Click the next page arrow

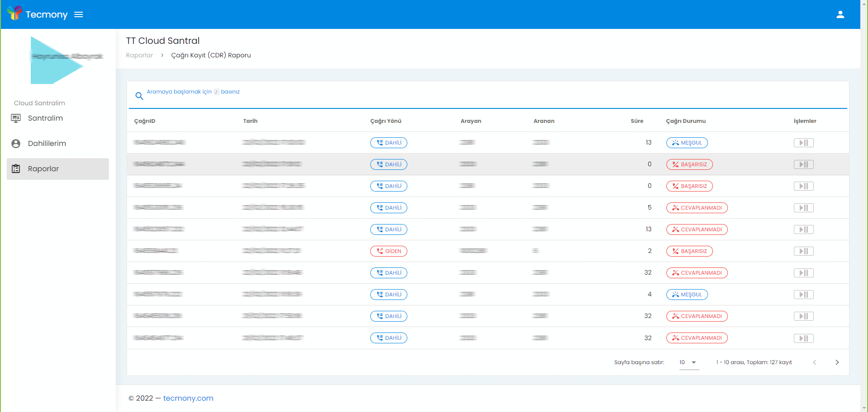pyautogui.click(x=837, y=362)
